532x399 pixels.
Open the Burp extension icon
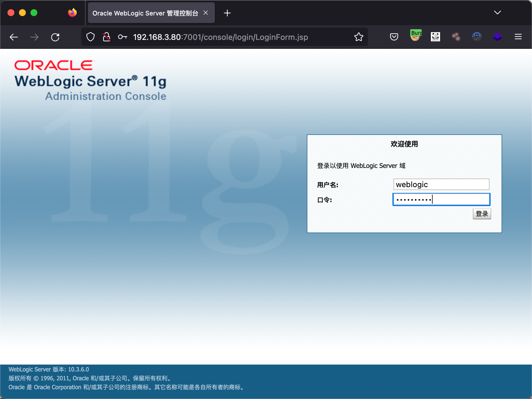click(x=415, y=36)
